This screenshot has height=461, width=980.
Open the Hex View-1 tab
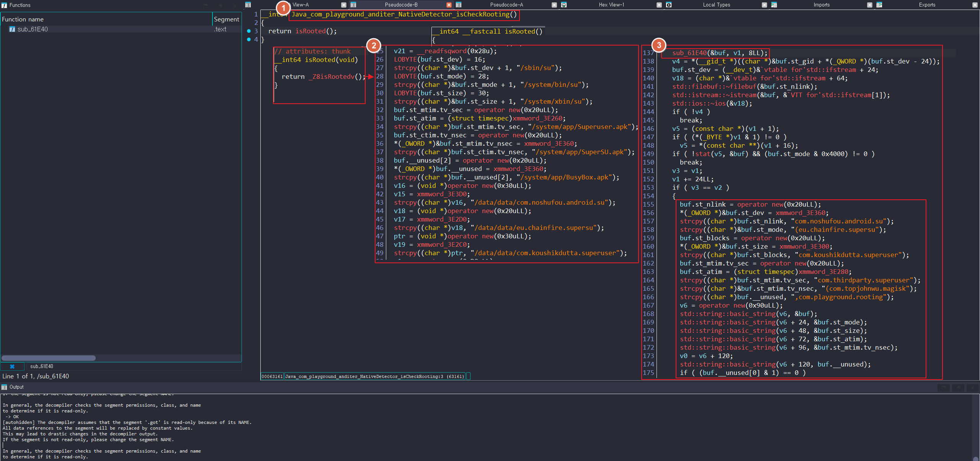click(x=611, y=5)
